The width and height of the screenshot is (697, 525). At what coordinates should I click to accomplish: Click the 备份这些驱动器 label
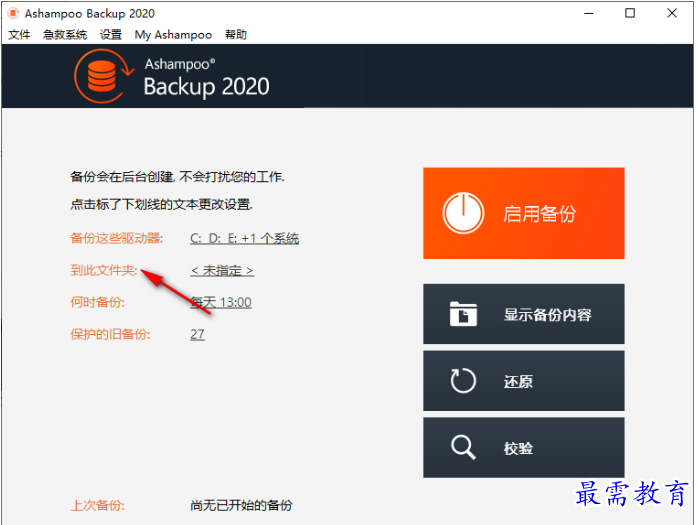(116, 239)
